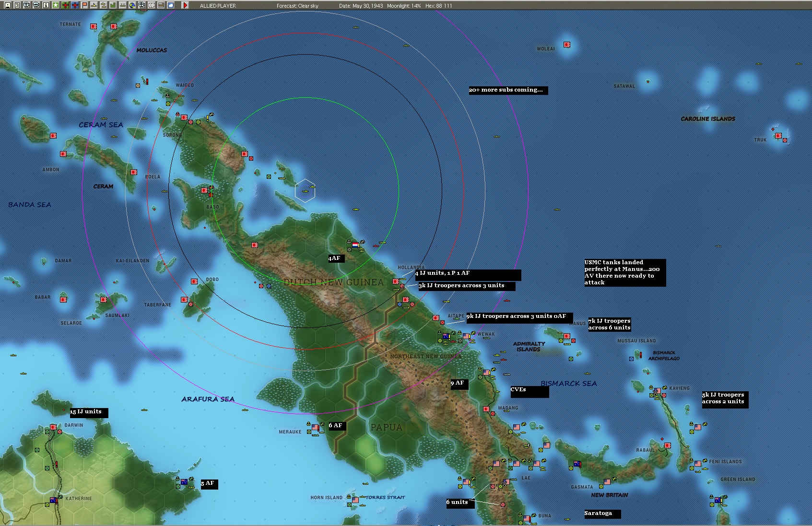Click the white star on green icon
This screenshot has height=526, width=812.
click(x=56, y=5)
